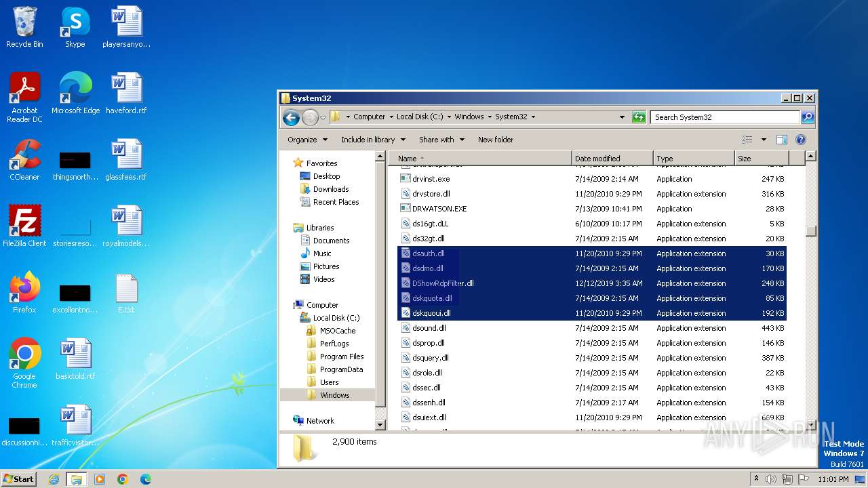Click navigation pane scroll down arrow

tap(380, 425)
